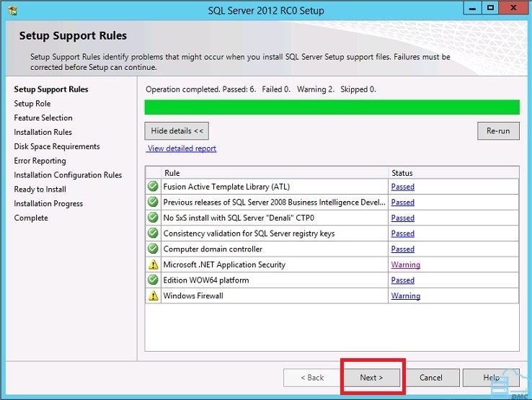Select Ready to Install step
Image resolution: width=532 pixels, height=400 pixels.
click(40, 190)
